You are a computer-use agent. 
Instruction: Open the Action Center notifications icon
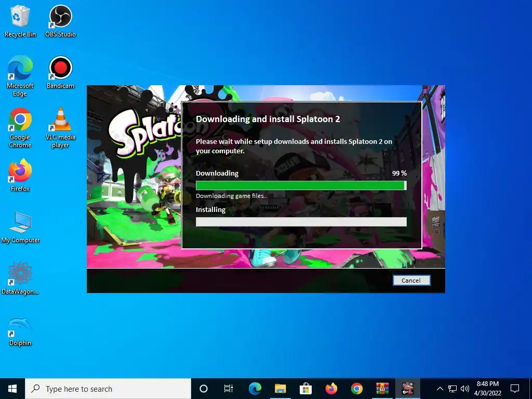[x=515, y=389]
